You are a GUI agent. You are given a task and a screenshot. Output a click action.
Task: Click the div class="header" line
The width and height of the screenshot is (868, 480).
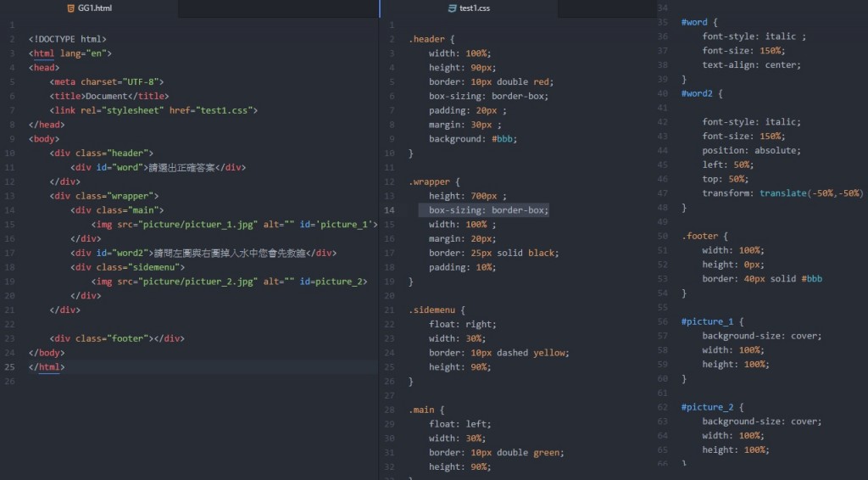click(102, 153)
